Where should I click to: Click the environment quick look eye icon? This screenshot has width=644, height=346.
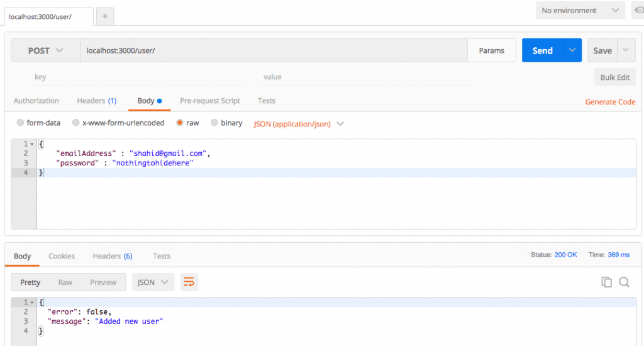pyautogui.click(x=638, y=10)
